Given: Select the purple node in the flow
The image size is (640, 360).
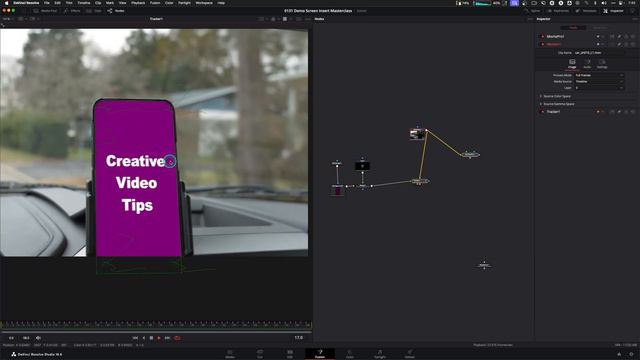Looking at the screenshot, I should click(338, 190).
